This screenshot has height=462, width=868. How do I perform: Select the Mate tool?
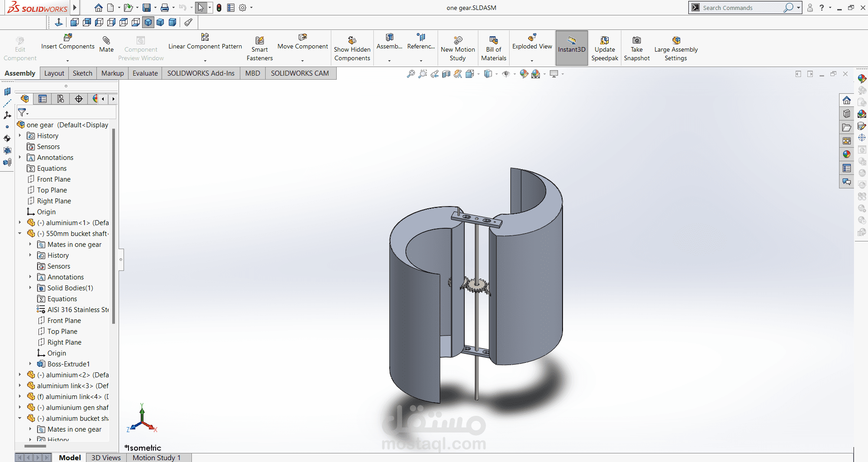pos(106,45)
